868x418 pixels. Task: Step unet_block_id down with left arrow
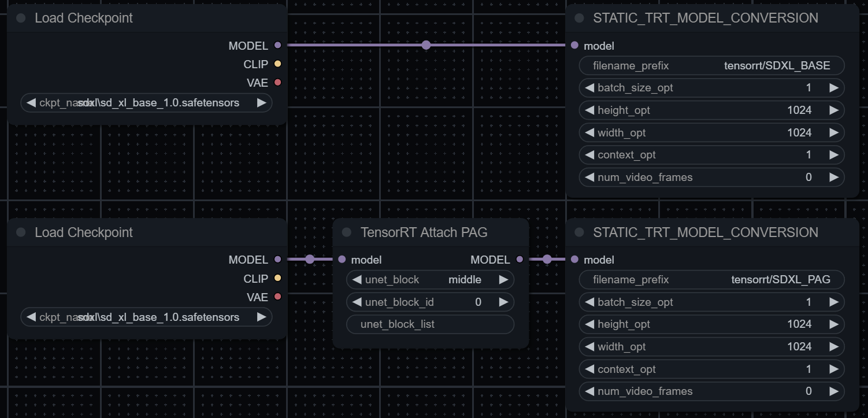click(356, 302)
